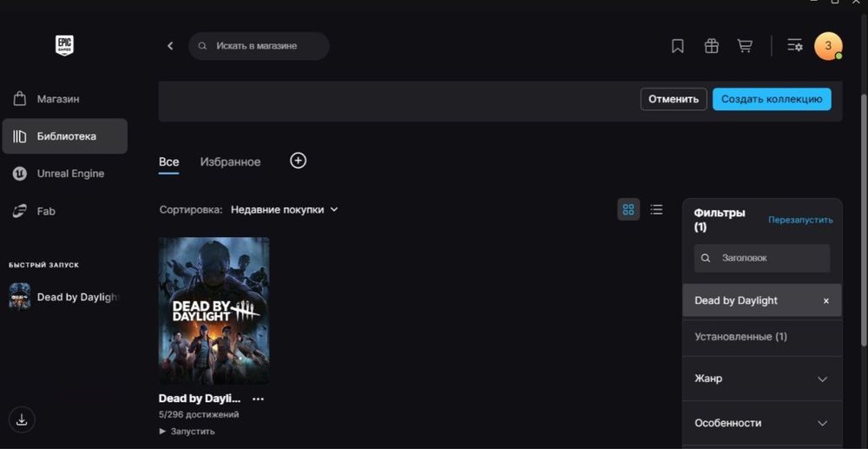Click Запустить under Dead by Daylight

click(187, 432)
